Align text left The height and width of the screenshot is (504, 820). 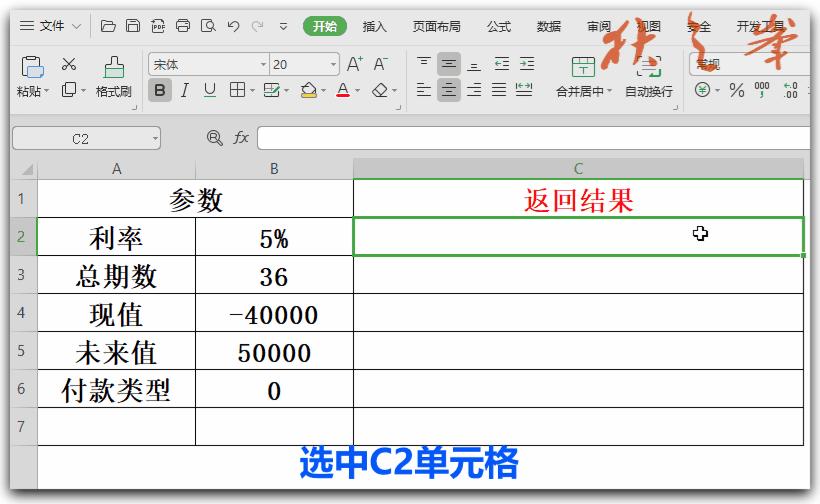point(424,90)
